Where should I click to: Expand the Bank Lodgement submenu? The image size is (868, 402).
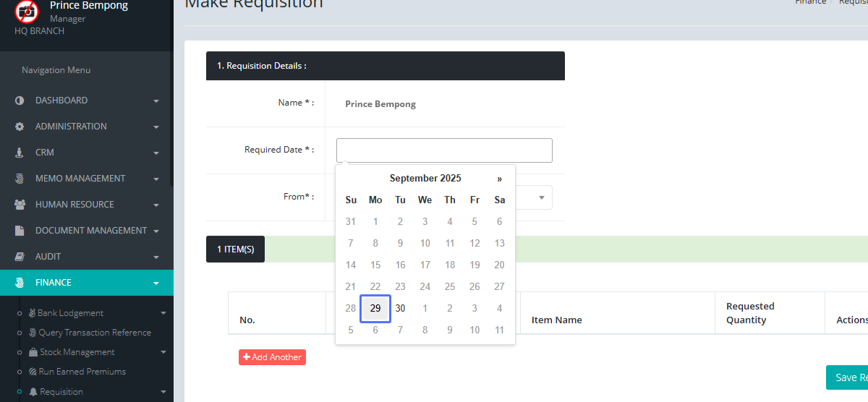163,313
